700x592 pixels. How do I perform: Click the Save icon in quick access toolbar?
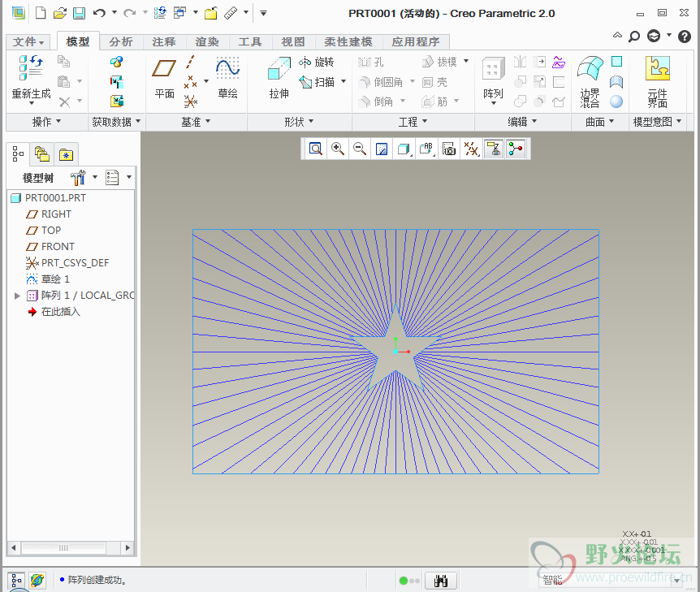point(79,13)
